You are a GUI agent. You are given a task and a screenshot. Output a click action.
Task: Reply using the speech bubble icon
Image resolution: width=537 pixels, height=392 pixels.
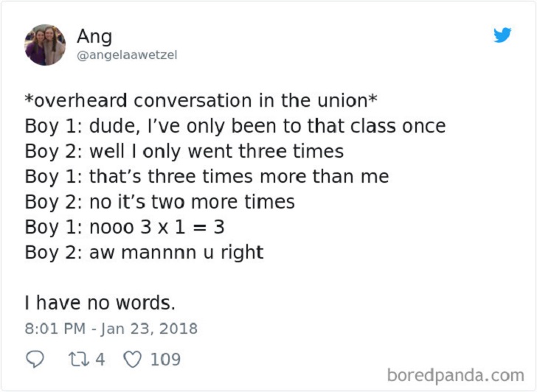tap(35, 360)
